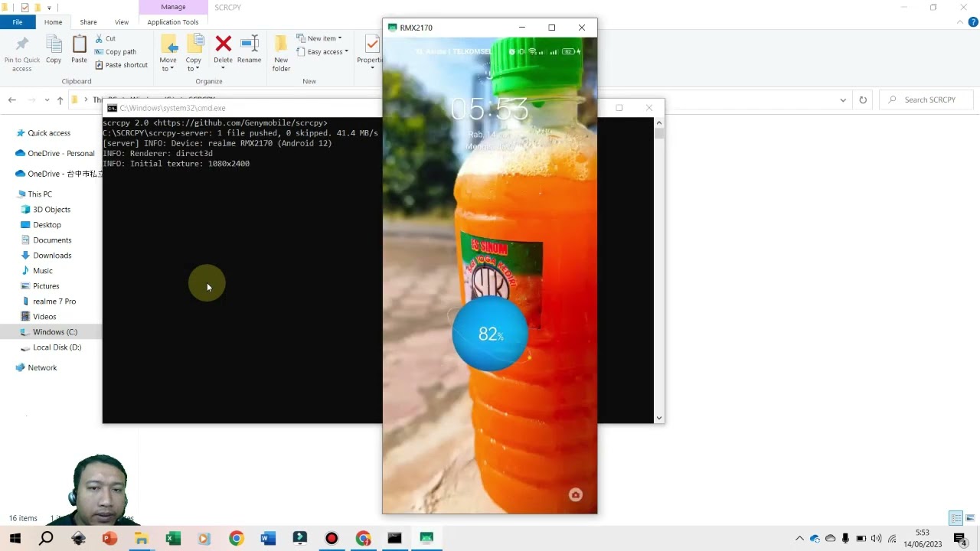Go up one folder level
This screenshot has width=980, height=551.
[x=60, y=99]
